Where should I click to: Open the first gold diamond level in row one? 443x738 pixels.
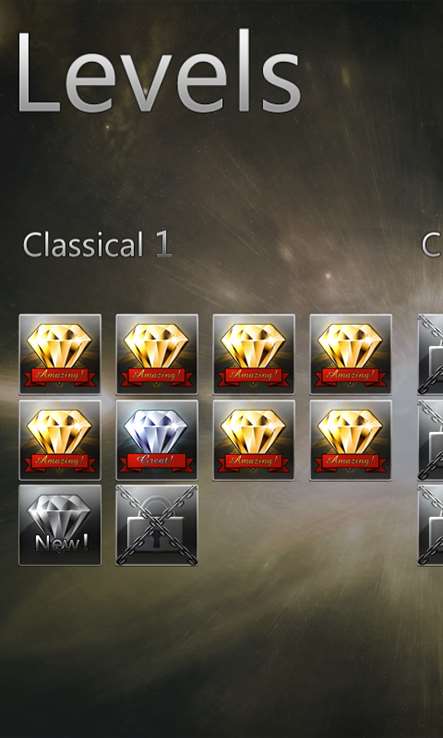60,354
